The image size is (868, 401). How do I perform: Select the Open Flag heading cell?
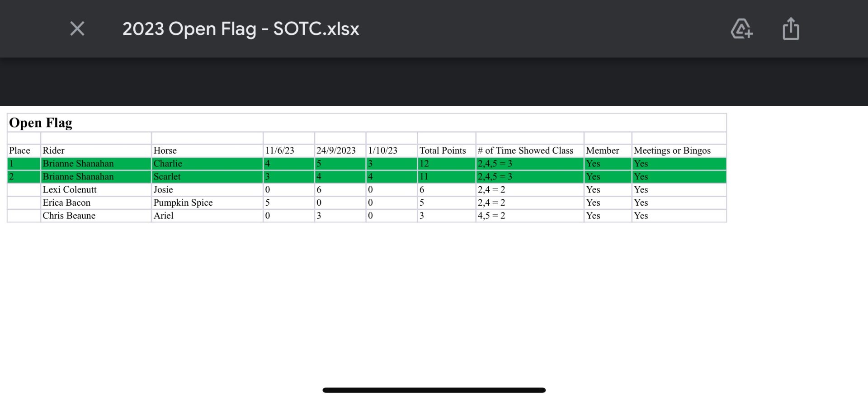click(x=41, y=123)
